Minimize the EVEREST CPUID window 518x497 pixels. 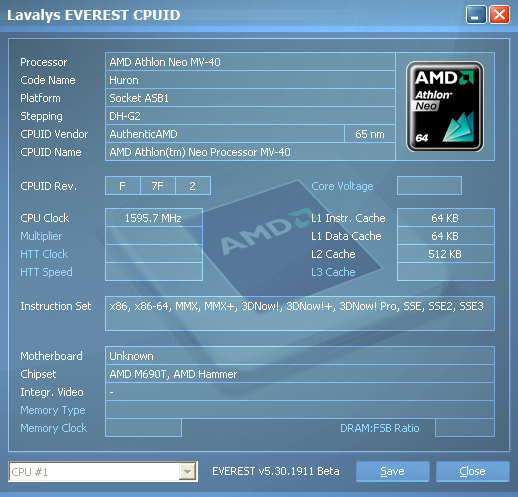(476, 15)
